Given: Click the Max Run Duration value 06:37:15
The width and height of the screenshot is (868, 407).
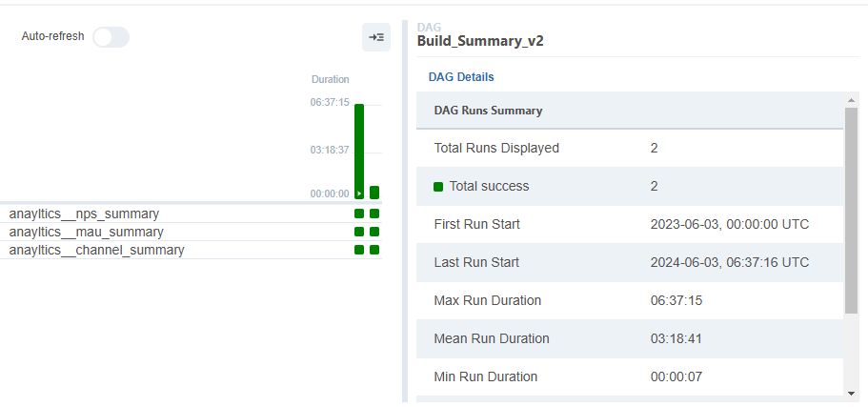Looking at the screenshot, I should coord(676,300).
